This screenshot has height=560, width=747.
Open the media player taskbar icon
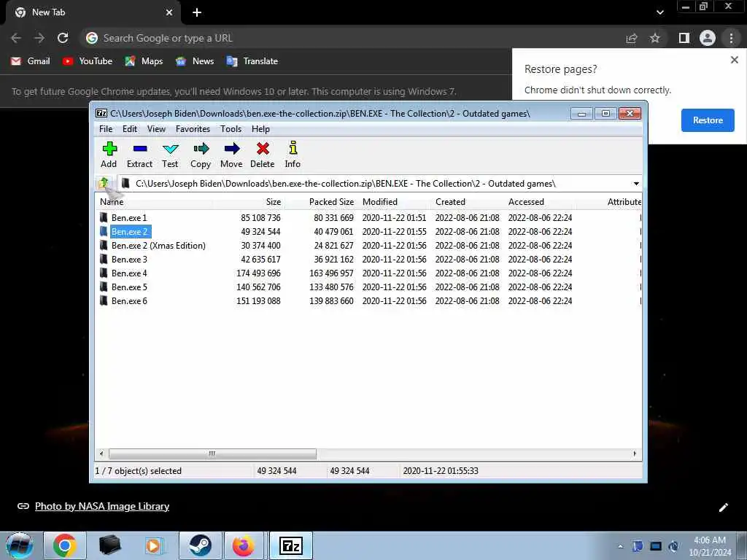pos(155,545)
